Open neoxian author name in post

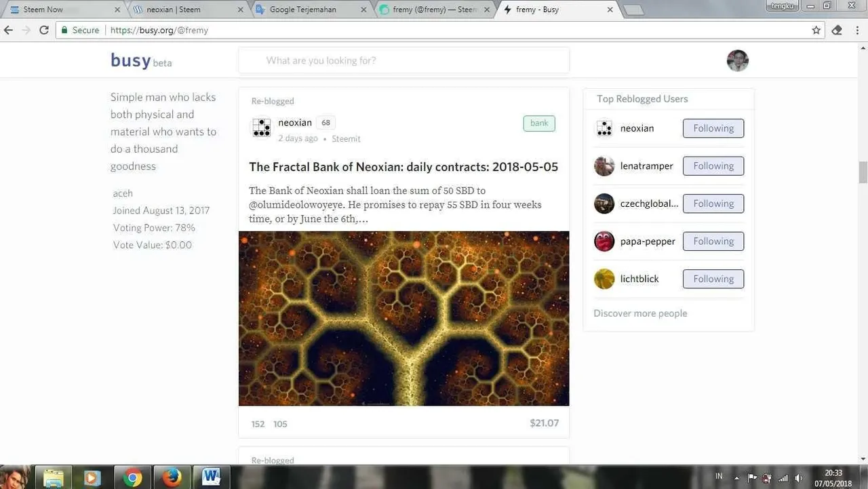[x=295, y=123]
